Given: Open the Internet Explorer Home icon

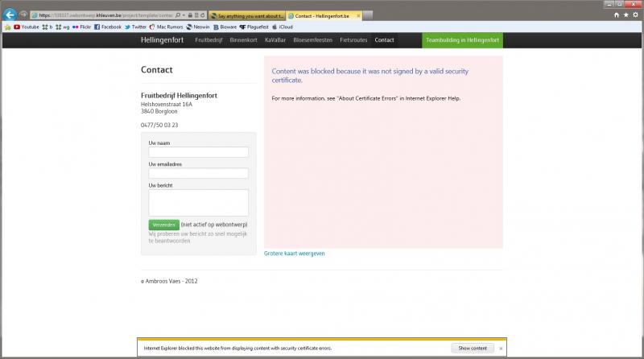Looking at the screenshot, I should click(617, 14).
